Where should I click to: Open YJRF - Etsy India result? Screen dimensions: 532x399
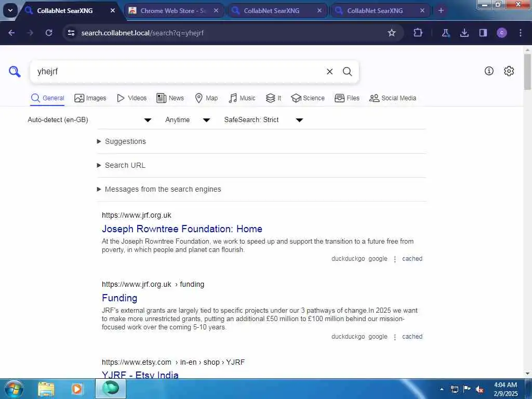(140, 375)
